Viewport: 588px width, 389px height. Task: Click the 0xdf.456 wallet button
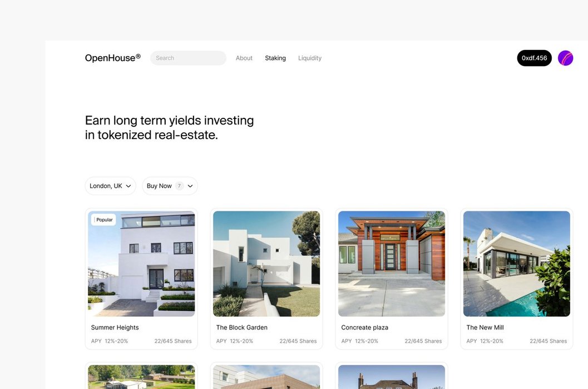pyautogui.click(x=534, y=58)
